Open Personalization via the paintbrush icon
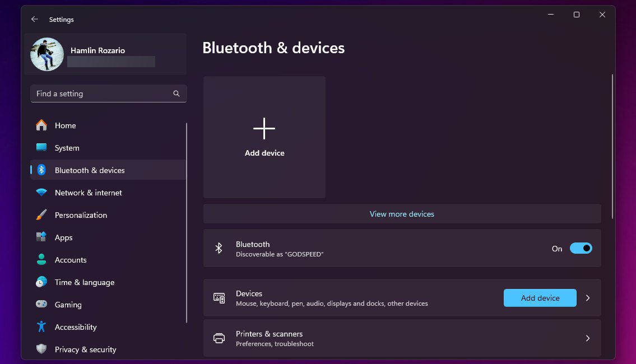Screen dimensions: 636x364 41,215
